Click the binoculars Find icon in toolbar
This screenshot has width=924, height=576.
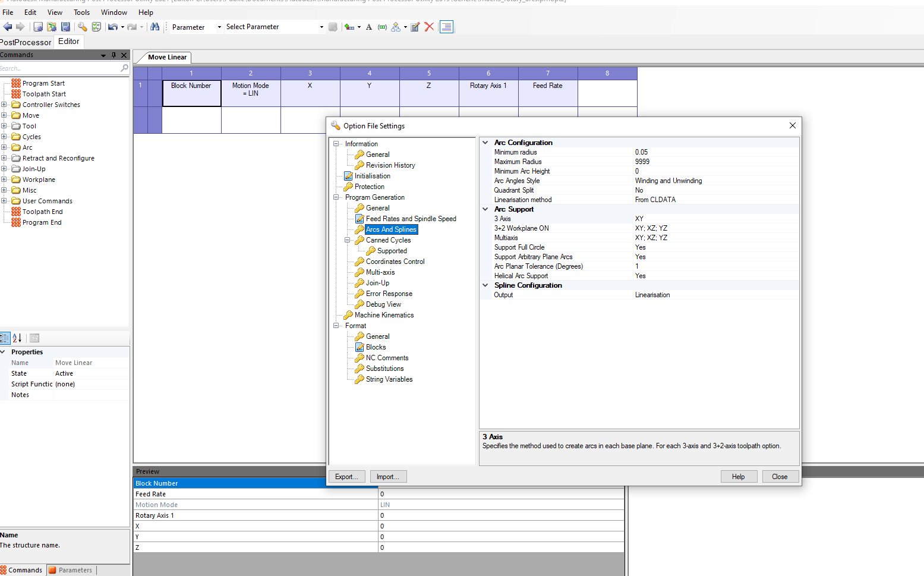click(x=154, y=27)
